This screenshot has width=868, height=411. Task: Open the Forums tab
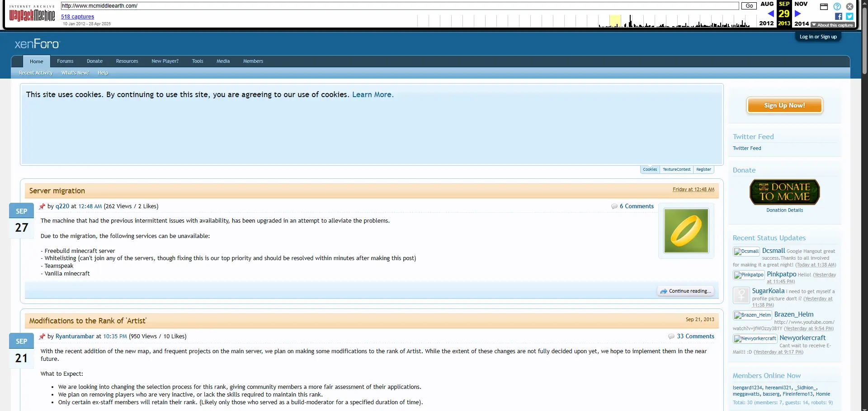(x=65, y=61)
